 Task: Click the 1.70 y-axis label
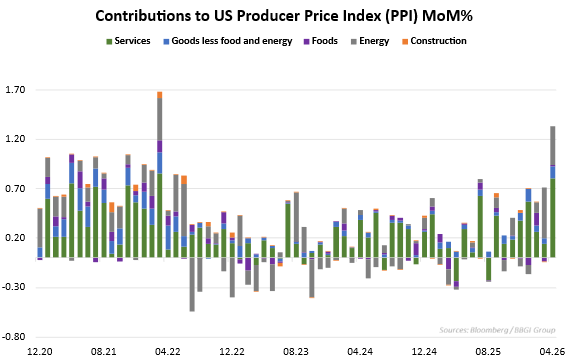click(x=15, y=89)
